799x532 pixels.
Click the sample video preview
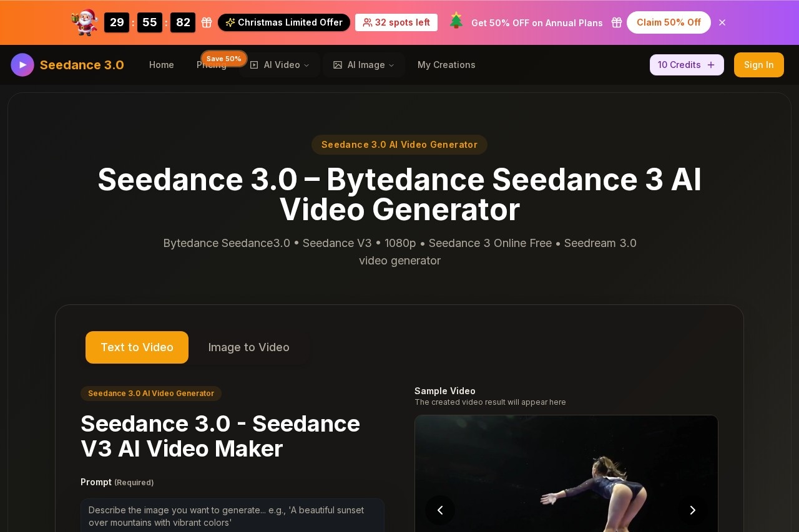pyautogui.click(x=566, y=474)
